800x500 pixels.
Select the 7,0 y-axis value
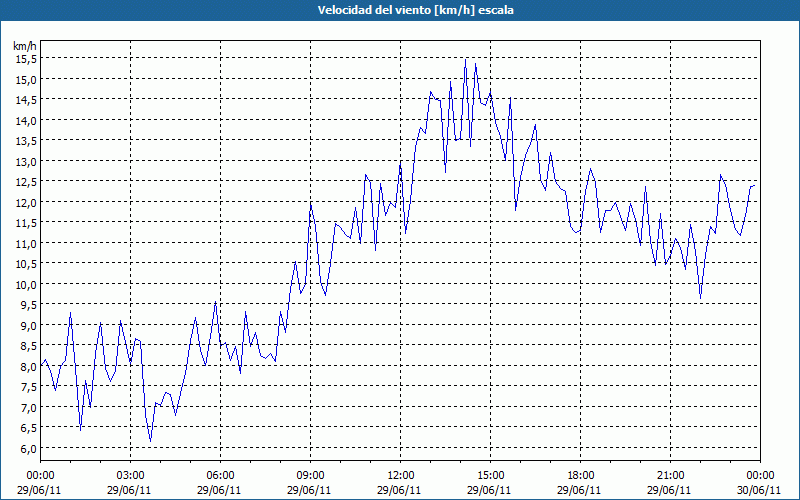pyautogui.click(x=29, y=407)
